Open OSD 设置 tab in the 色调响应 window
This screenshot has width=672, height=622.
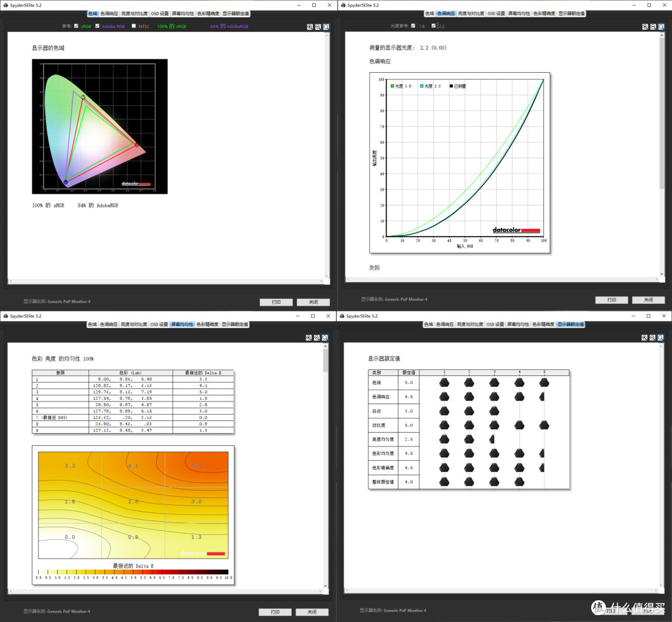coord(497,14)
